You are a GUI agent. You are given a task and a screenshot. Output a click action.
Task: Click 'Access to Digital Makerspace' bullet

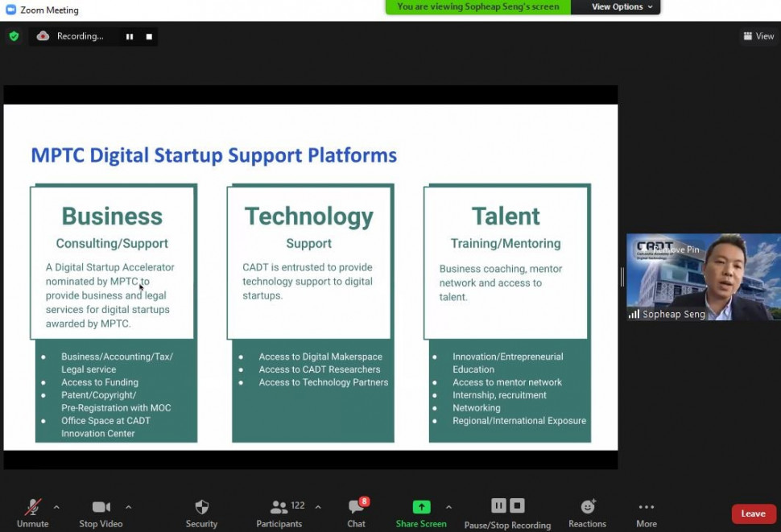tap(320, 357)
